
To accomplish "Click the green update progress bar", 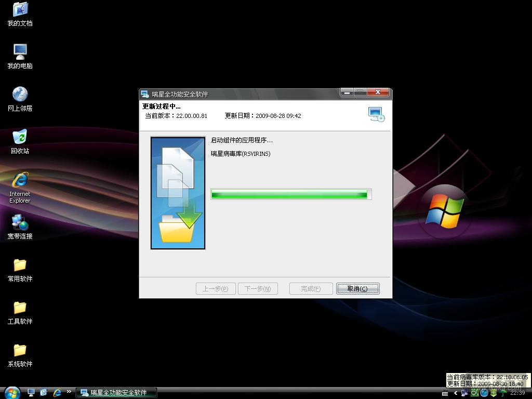I will coord(290,194).
